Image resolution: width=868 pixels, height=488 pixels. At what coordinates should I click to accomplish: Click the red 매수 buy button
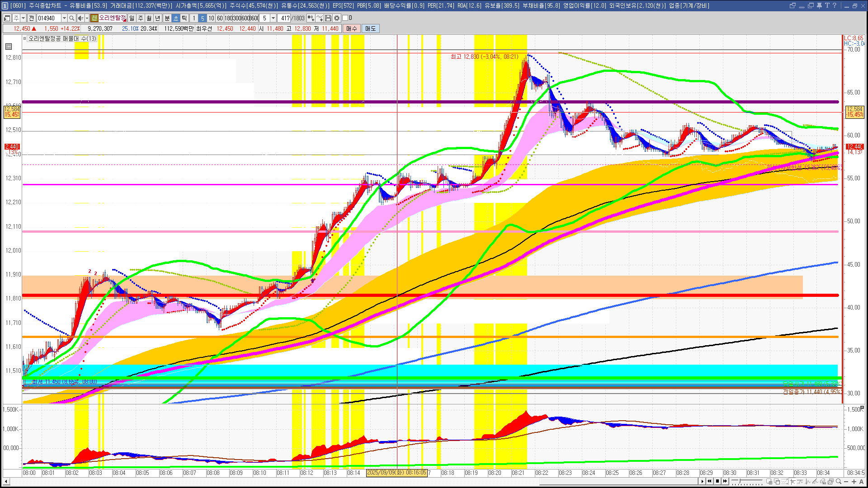(x=351, y=28)
